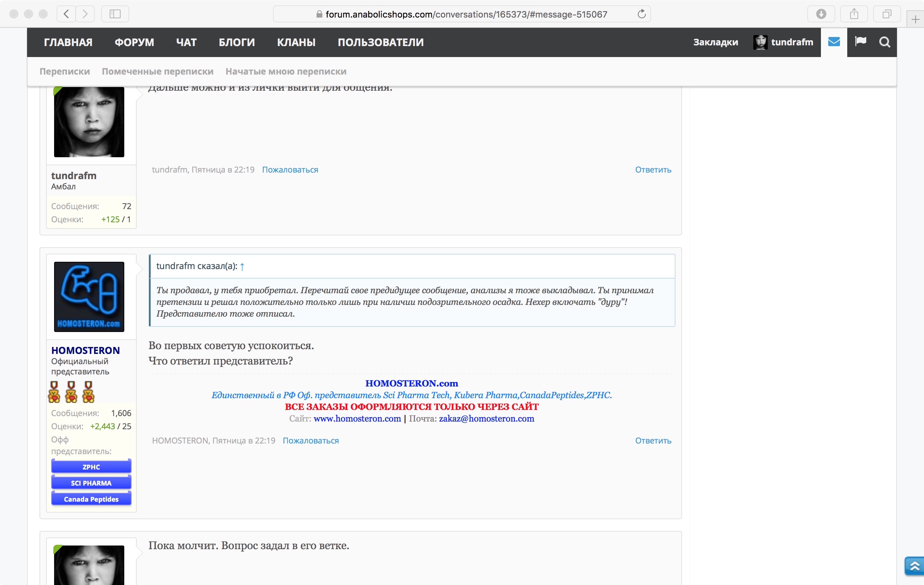This screenshot has height=585, width=924.
Task: Switch to Начатые мною переписки tab
Action: click(x=285, y=71)
